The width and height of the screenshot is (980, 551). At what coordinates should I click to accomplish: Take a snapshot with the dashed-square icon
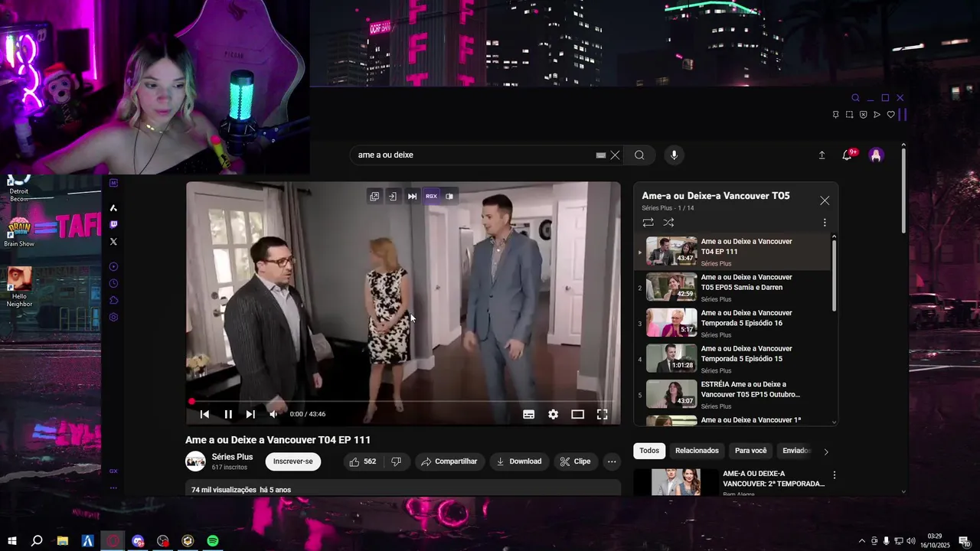(849, 115)
